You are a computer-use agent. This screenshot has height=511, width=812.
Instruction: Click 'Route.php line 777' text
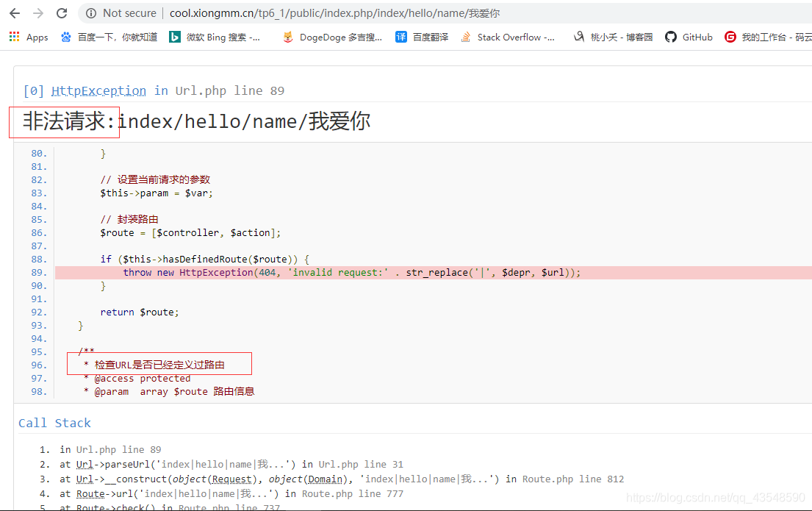coord(353,493)
